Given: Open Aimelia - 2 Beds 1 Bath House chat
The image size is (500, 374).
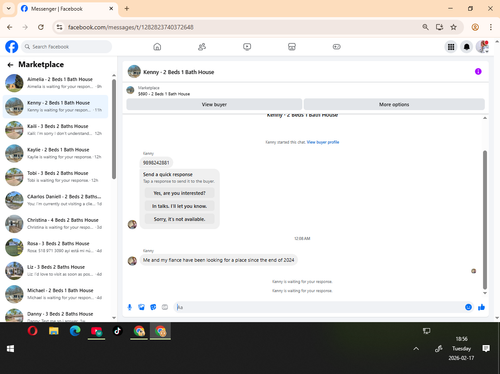Looking at the screenshot, I should tap(55, 83).
